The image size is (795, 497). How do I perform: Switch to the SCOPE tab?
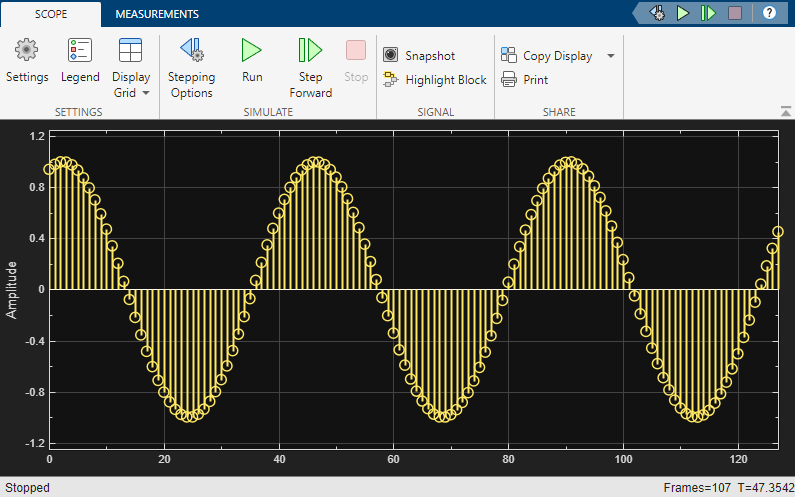coord(51,14)
